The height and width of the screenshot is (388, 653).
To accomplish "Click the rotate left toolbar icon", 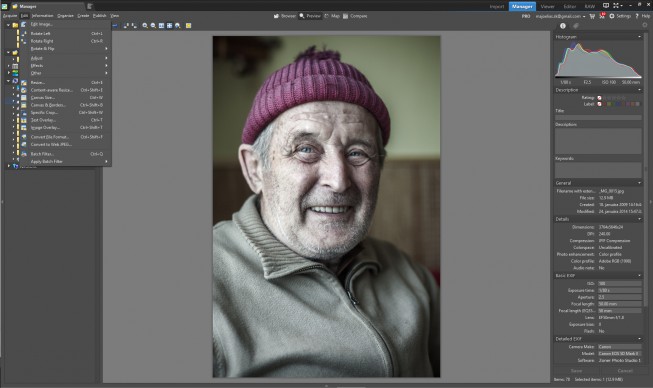I will click(x=126, y=26).
